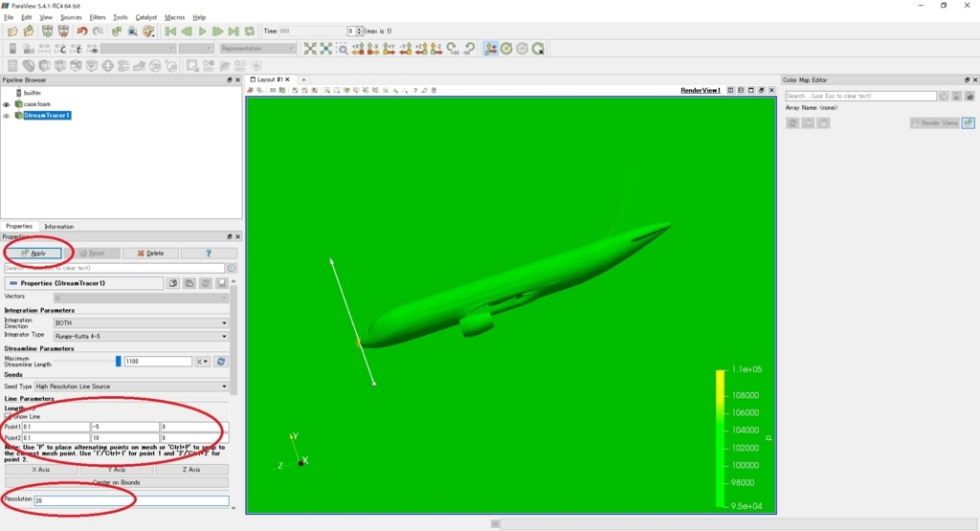The height and width of the screenshot is (531, 980).
Task: Jump to first frame
Action: (170, 32)
